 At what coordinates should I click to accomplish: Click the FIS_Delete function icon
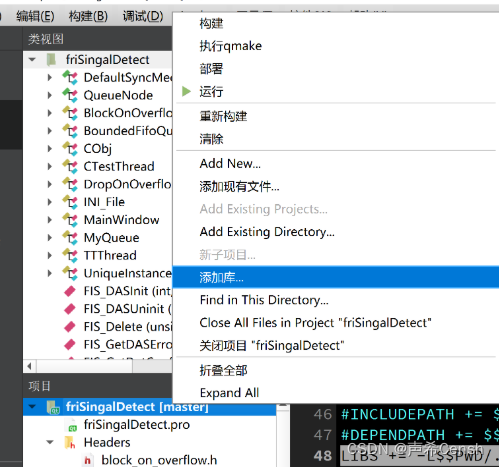70,326
